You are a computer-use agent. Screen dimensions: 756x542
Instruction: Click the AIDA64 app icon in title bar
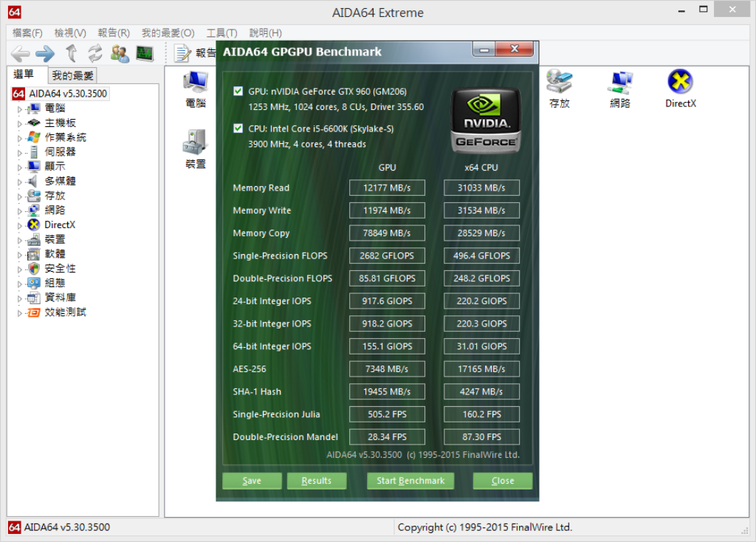(x=15, y=12)
